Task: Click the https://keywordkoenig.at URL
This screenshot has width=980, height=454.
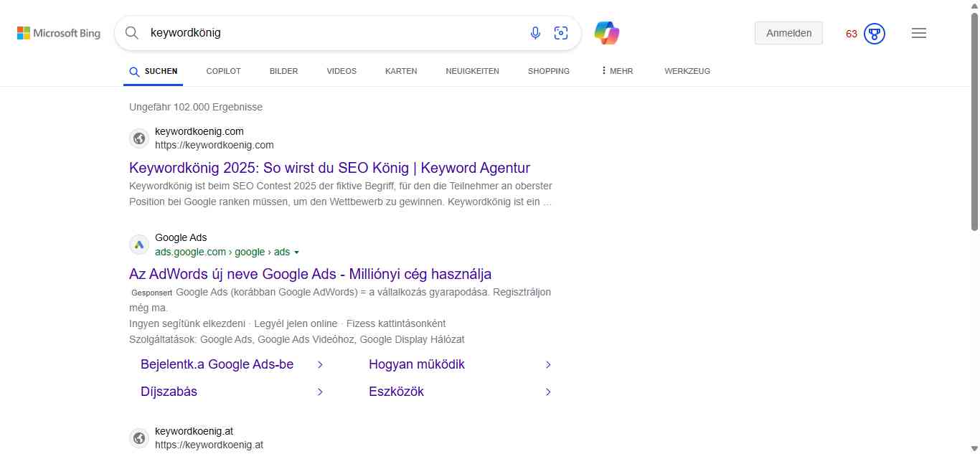Action: pos(209,445)
